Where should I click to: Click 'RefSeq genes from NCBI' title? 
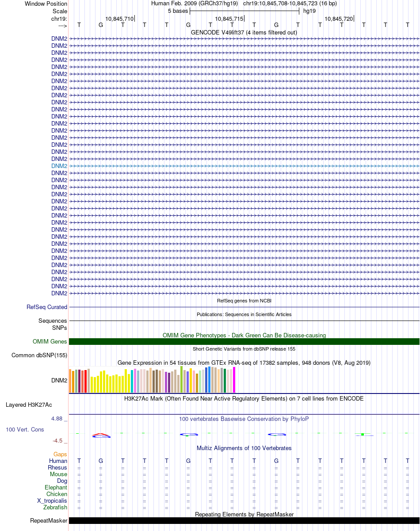coord(244,301)
